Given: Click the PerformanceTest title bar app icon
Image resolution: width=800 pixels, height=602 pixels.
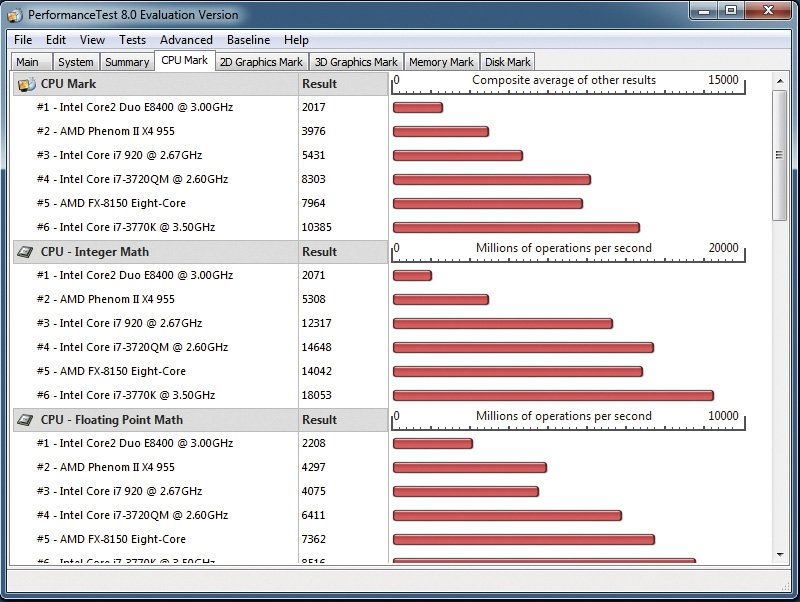Looking at the screenshot, I should pos(15,15).
